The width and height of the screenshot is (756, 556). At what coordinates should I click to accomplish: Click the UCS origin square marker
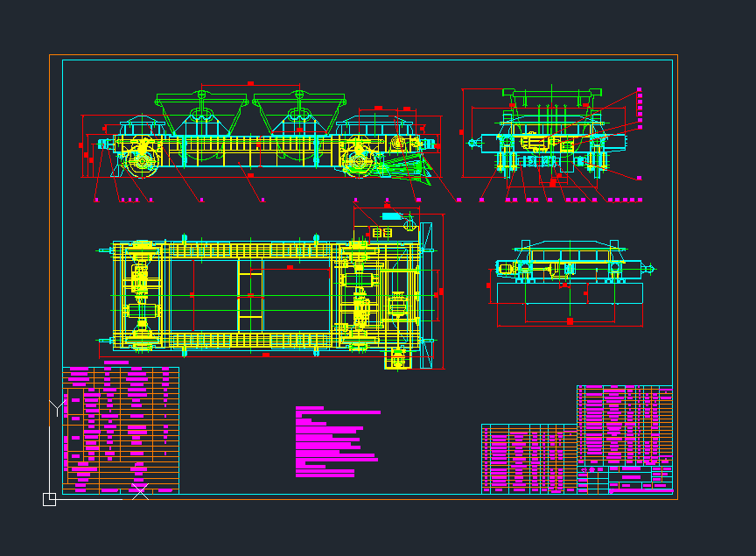(x=49, y=499)
